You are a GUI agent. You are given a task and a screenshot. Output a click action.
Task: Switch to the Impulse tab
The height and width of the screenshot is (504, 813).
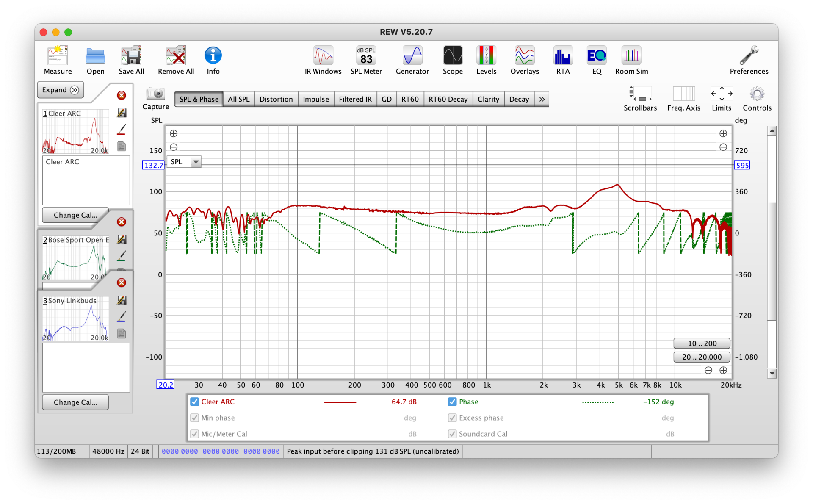(316, 99)
